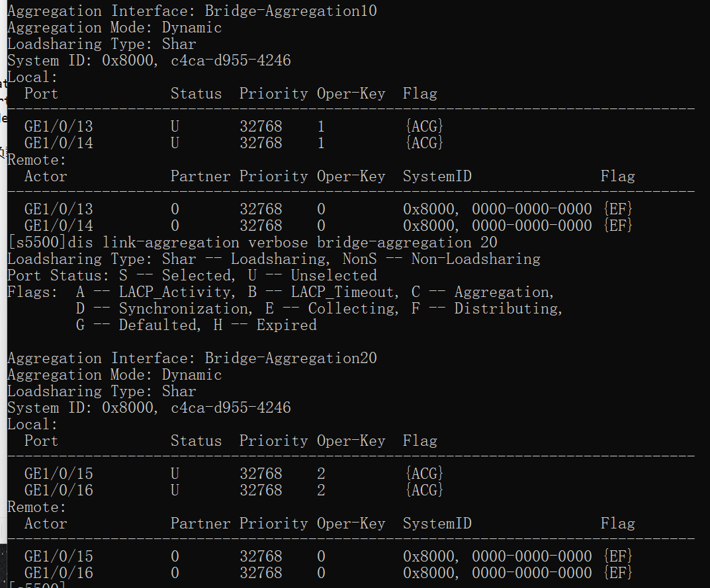Click GE1/0/16 in the last Remote actor table
Image resolution: width=710 pixels, height=588 pixels.
pos(58,573)
